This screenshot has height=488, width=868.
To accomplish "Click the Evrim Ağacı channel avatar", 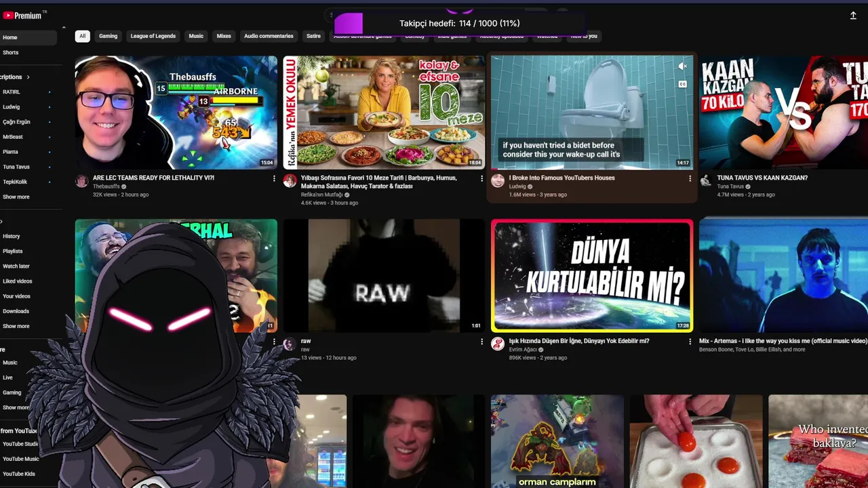I will pos(498,344).
